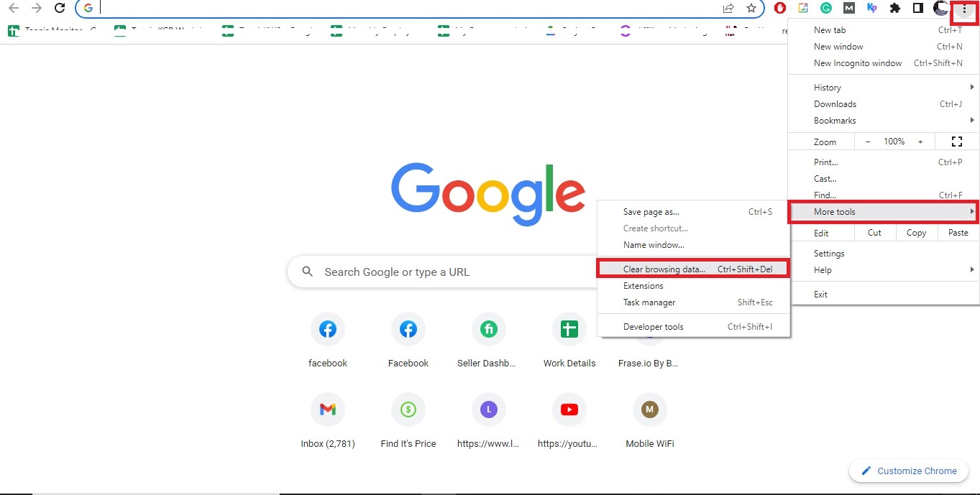Click the share icon in address bar
Viewport: 980px width, 495px height.
coord(728,9)
